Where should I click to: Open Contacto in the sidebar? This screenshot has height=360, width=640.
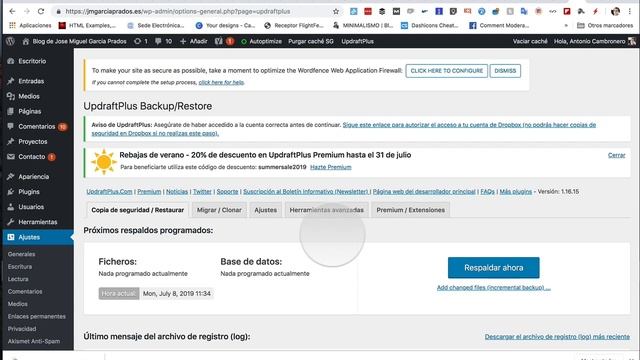(31, 157)
